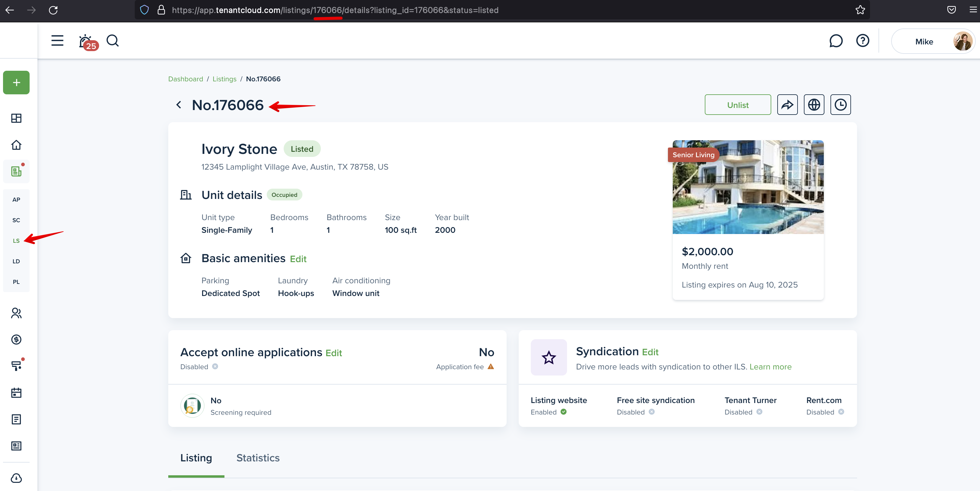
Task: Open the search magnifier icon
Action: point(113,41)
